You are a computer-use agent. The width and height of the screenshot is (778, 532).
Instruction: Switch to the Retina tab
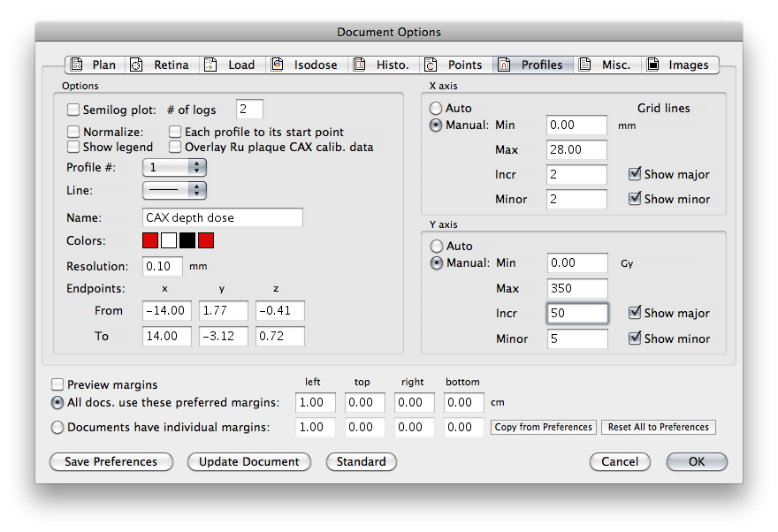pyautogui.click(x=163, y=65)
